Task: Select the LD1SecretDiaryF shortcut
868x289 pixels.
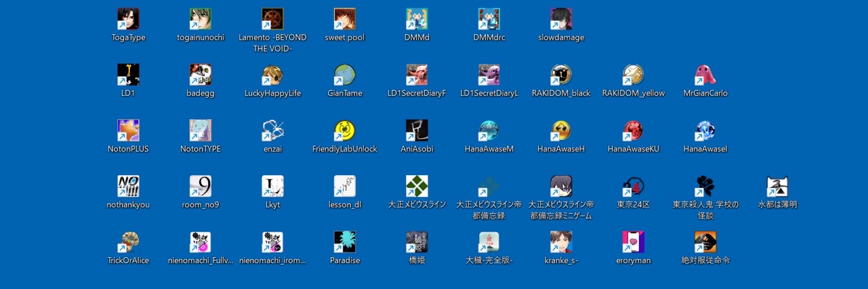Action: (417, 75)
